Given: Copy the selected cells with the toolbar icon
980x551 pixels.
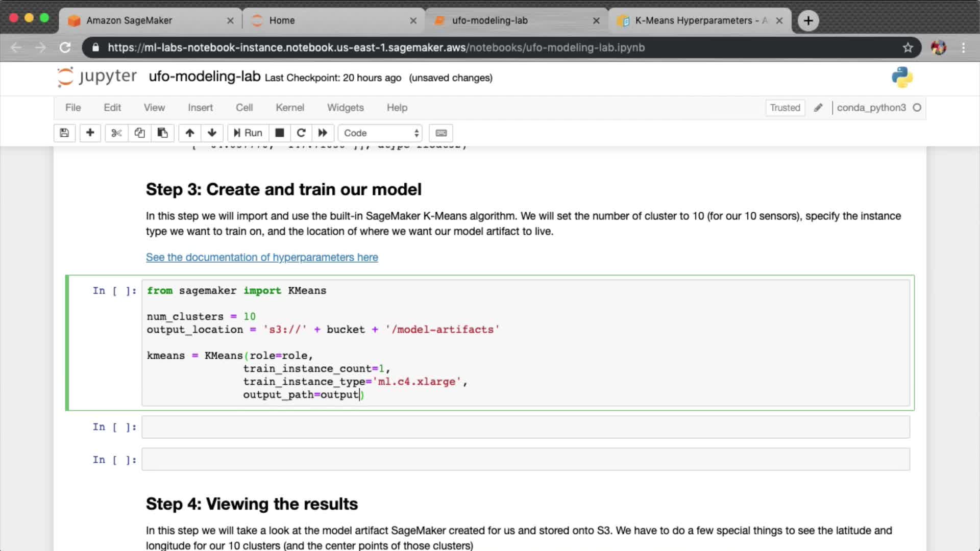Looking at the screenshot, I should coord(139,133).
